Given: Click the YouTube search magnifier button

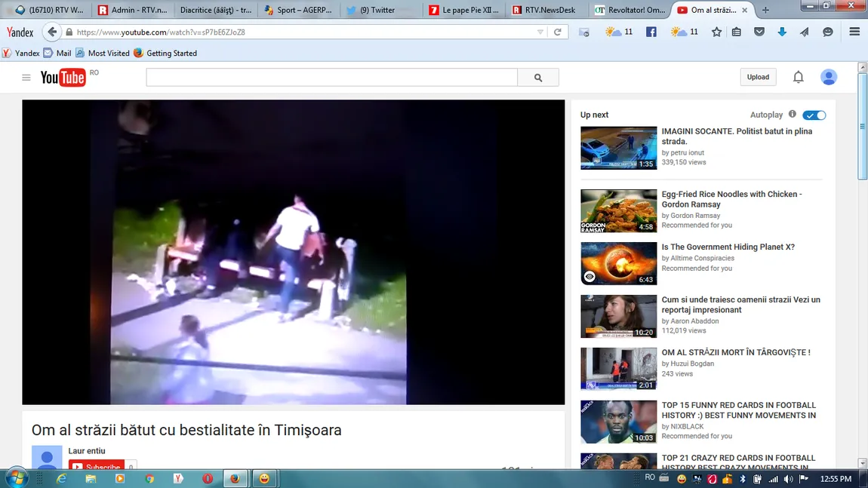Looking at the screenshot, I should click(538, 77).
